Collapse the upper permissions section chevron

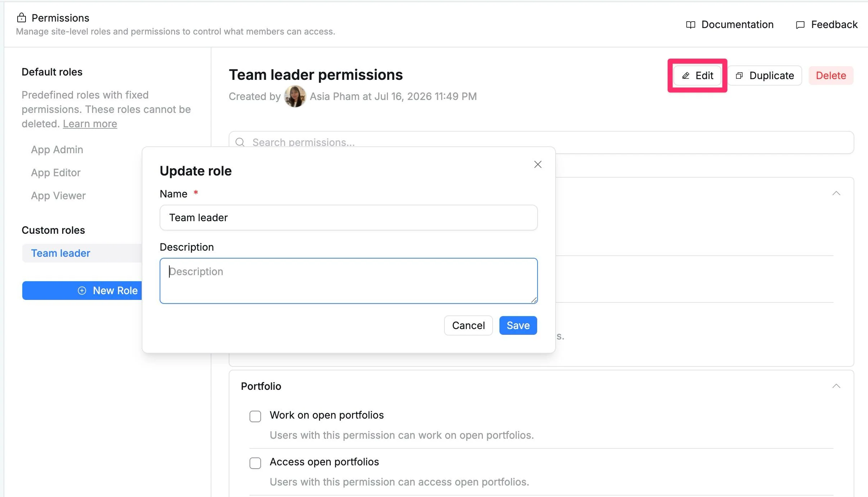[x=836, y=193]
